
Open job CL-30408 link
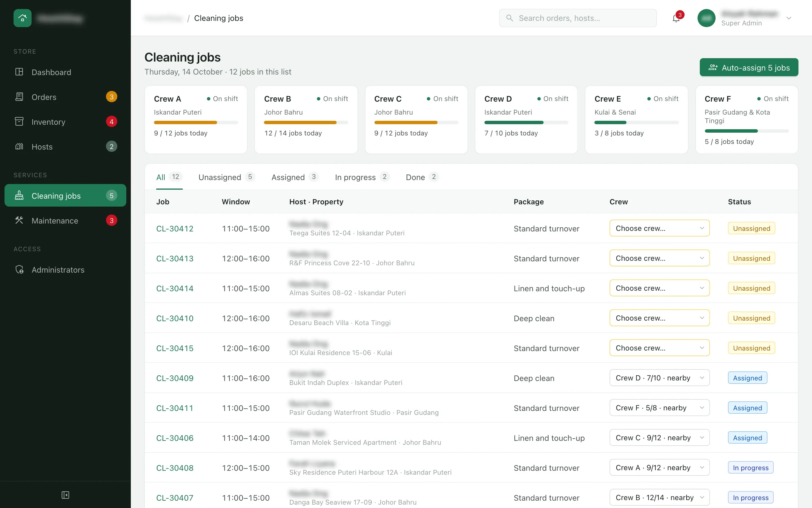tap(175, 468)
